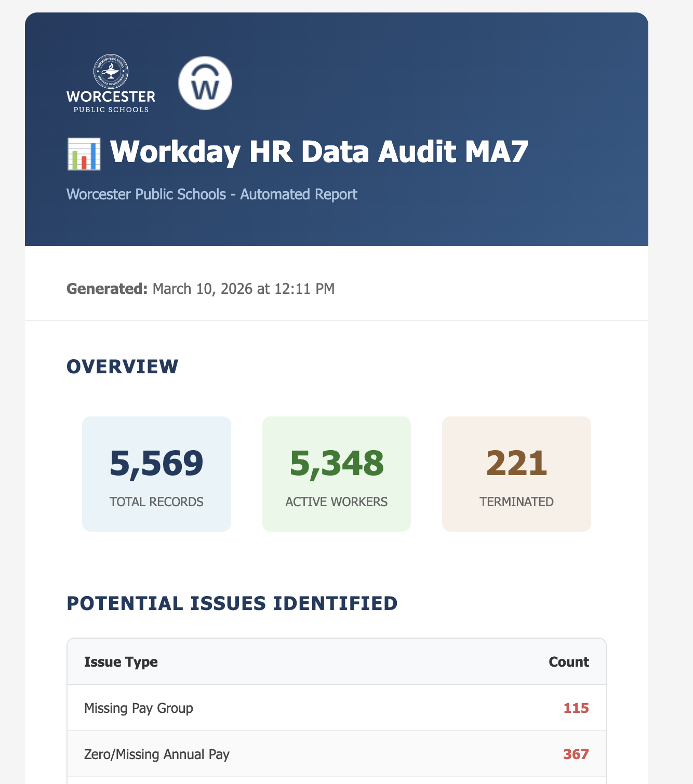Click the Generated date line
This screenshot has width=693, height=784.
(200, 289)
